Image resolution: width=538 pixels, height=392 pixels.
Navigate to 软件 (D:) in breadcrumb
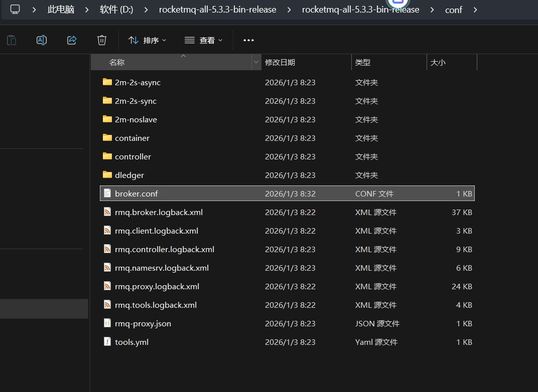116,10
